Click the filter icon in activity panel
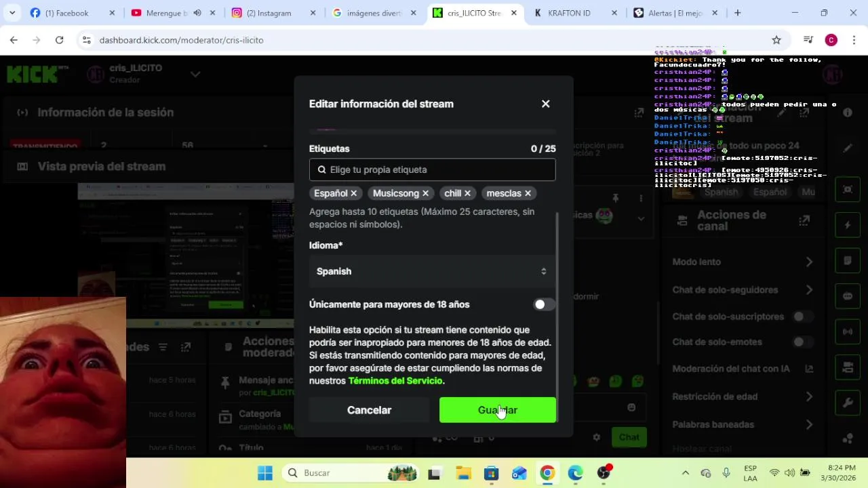 (x=163, y=347)
